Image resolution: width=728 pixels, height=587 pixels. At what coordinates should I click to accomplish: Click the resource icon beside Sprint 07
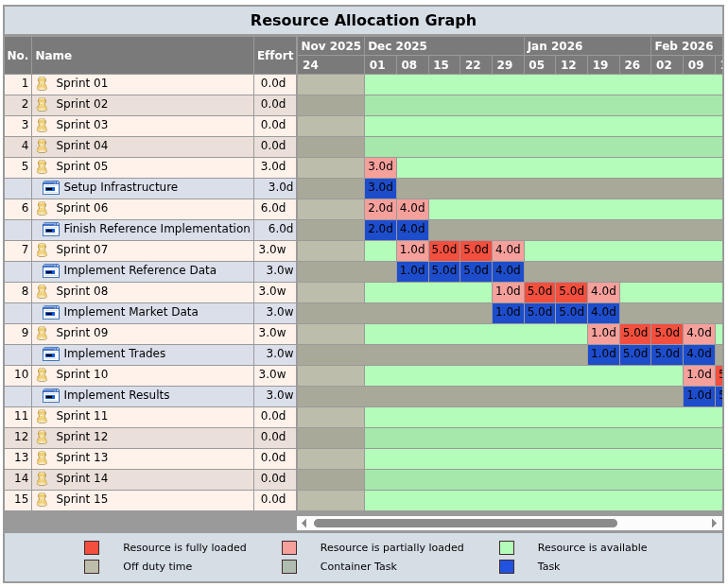(42, 250)
